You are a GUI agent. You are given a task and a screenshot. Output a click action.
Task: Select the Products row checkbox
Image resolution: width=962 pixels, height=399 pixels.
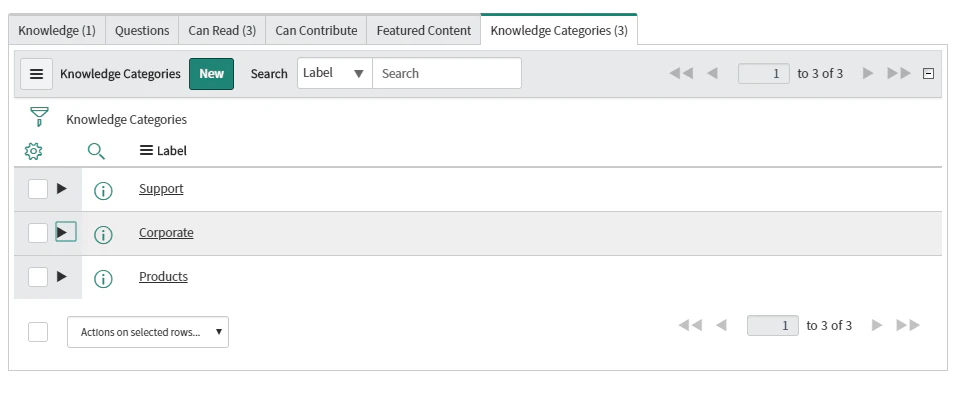(x=38, y=277)
